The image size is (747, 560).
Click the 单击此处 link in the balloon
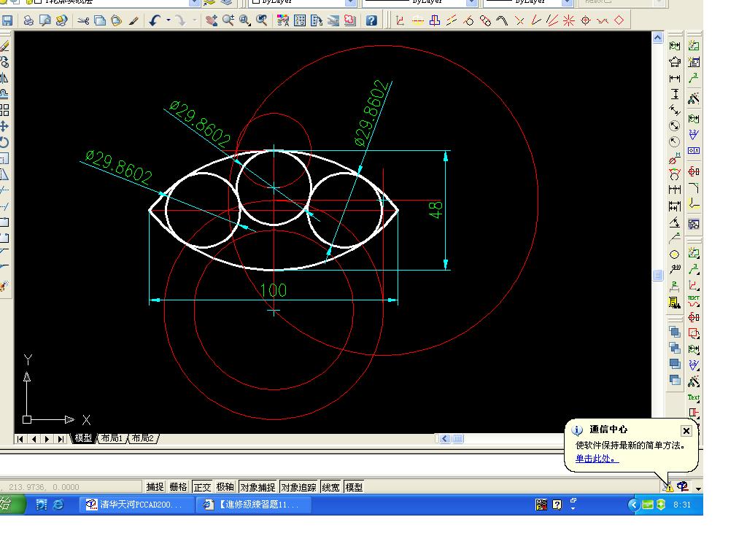pyautogui.click(x=597, y=459)
